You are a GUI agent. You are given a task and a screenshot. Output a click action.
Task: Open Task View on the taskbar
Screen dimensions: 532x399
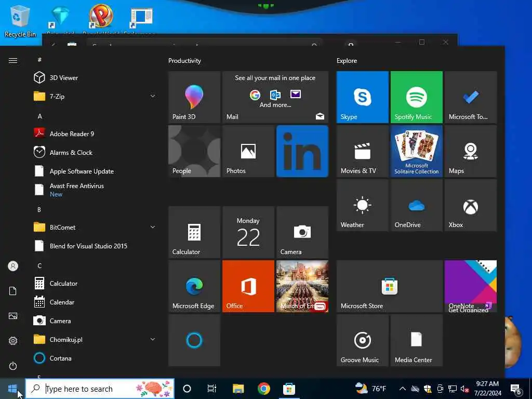[212, 389]
